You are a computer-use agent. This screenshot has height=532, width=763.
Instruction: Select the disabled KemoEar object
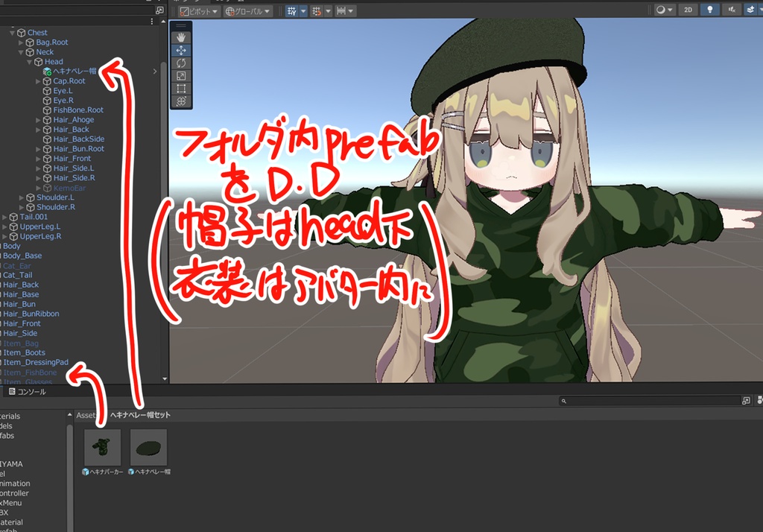point(69,188)
